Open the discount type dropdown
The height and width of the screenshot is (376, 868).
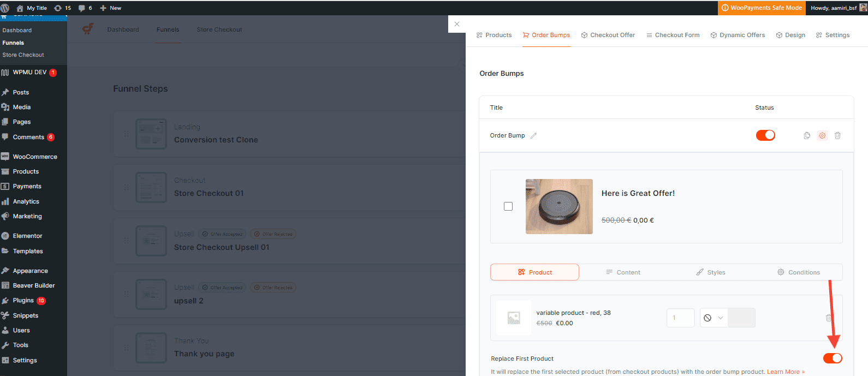[x=714, y=318]
